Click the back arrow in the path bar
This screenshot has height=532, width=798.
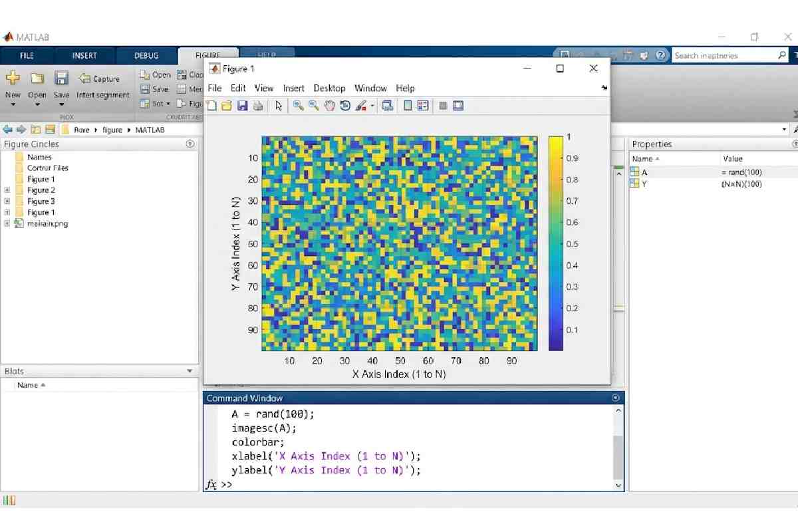7,130
